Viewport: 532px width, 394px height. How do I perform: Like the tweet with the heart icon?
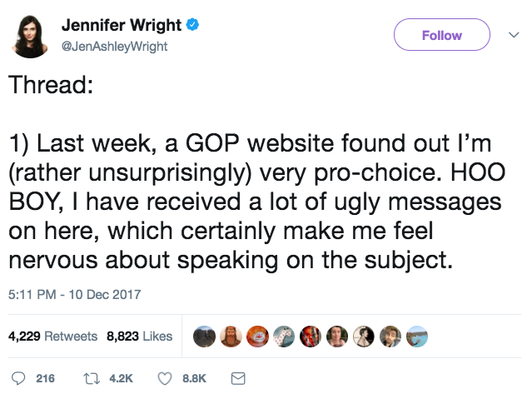(164, 378)
